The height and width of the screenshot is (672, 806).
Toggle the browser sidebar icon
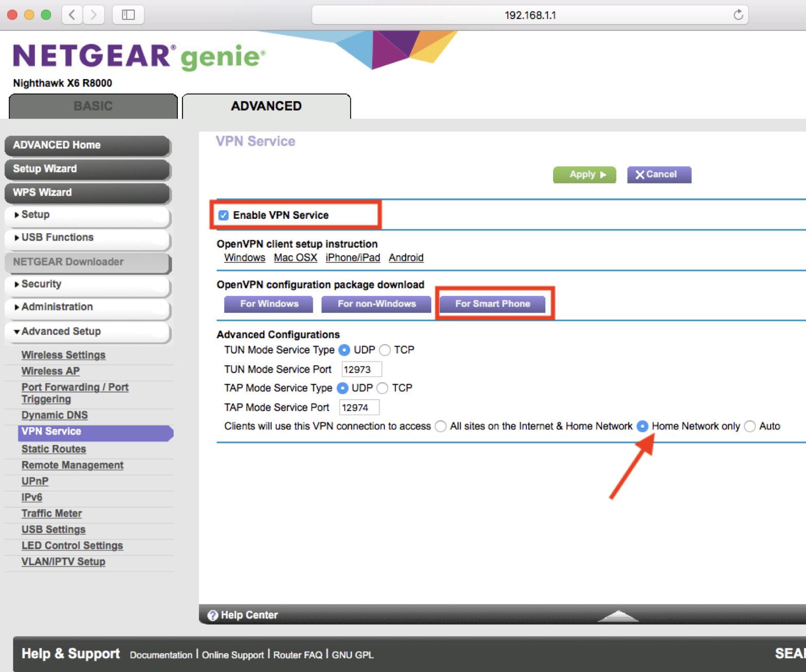tap(128, 15)
